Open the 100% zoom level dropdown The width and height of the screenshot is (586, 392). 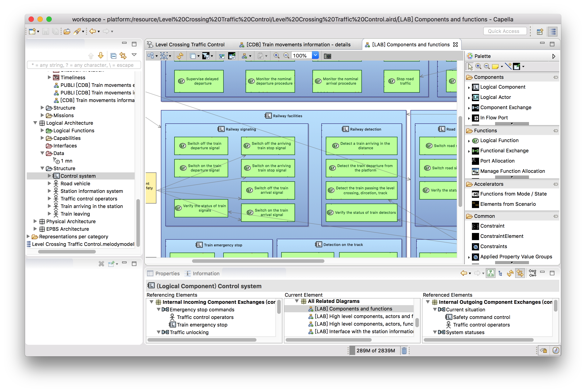(x=315, y=55)
